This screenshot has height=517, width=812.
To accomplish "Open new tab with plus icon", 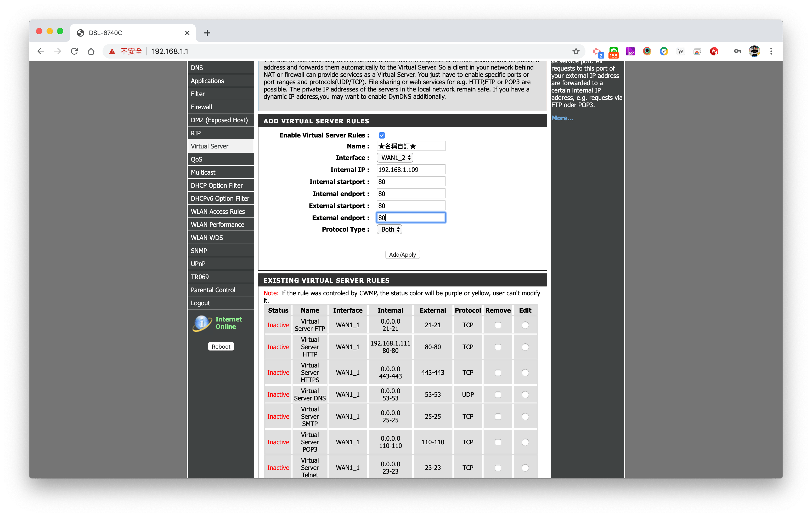I will 207,33.
